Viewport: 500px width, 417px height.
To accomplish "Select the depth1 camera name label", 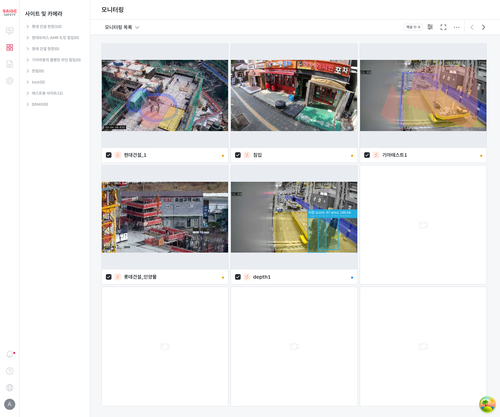I will [262, 277].
